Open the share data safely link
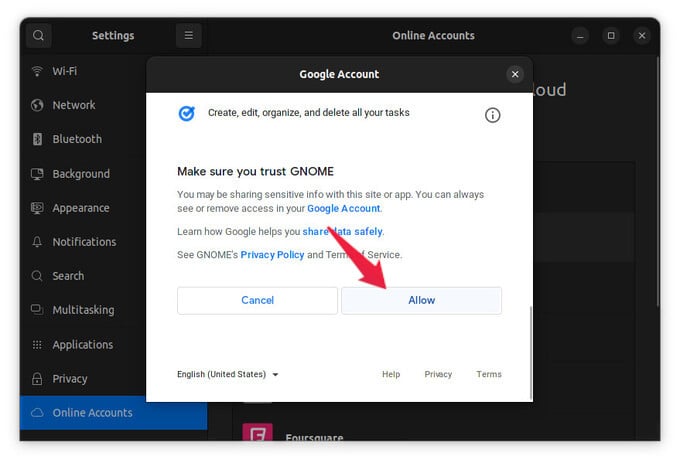The height and width of the screenshot is (463, 680). [x=343, y=232]
